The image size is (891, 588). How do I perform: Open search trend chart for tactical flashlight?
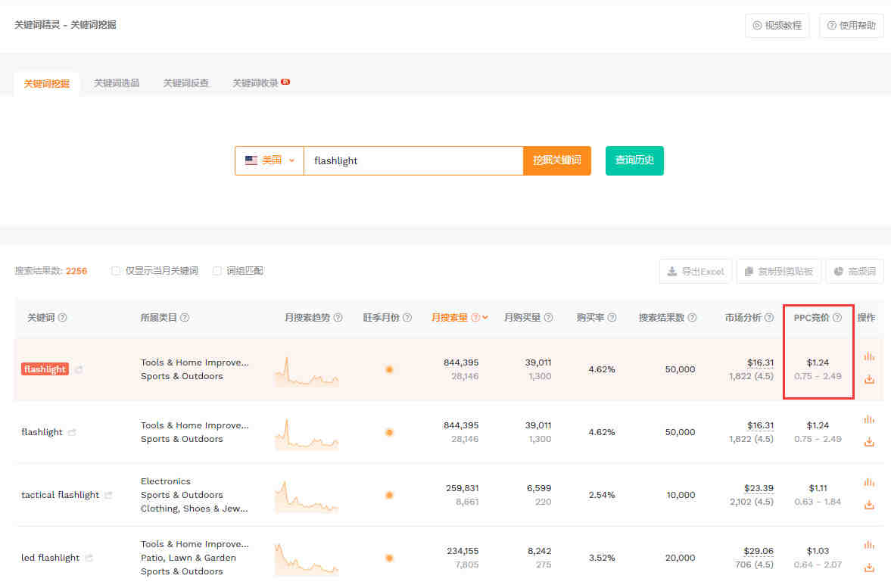tap(307, 497)
